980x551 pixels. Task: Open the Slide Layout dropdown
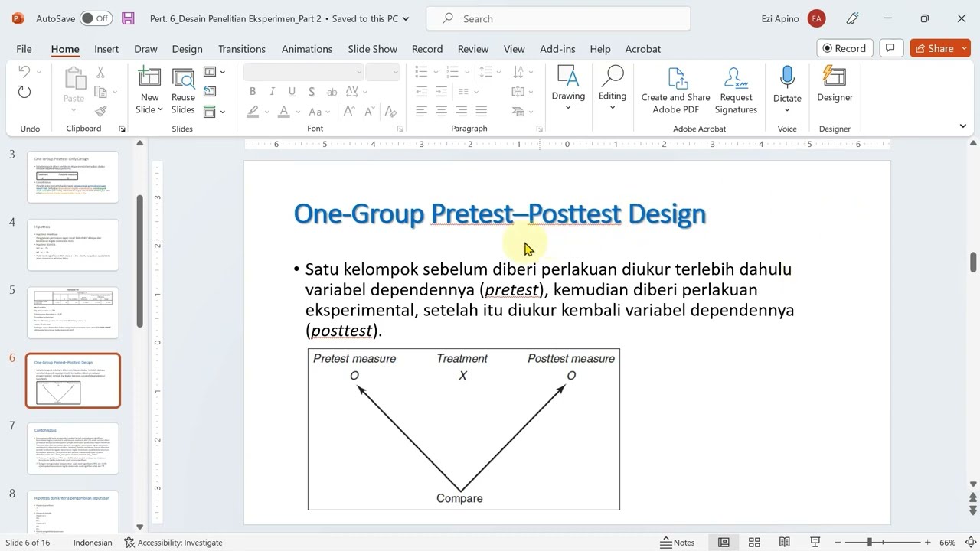215,72
